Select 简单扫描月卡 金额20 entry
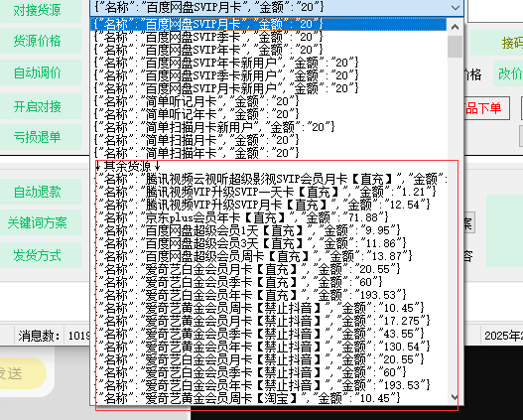Viewport: 523px width, 420px height. point(269,140)
